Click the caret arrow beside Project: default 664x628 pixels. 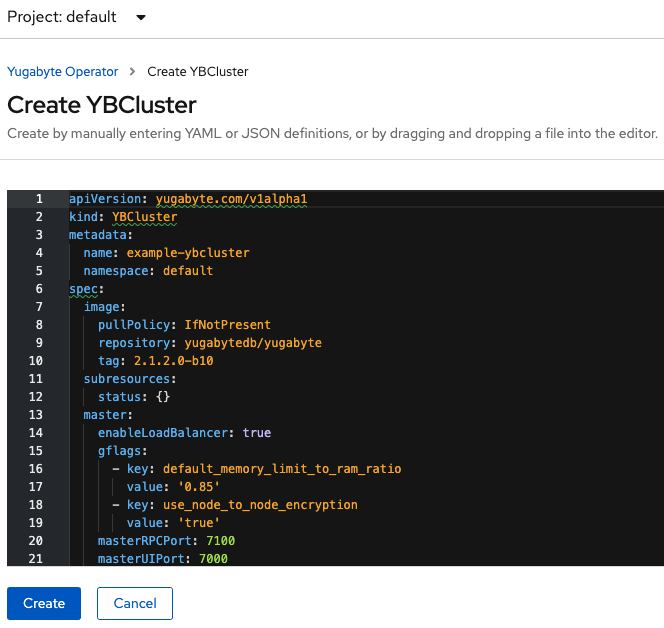(x=140, y=18)
